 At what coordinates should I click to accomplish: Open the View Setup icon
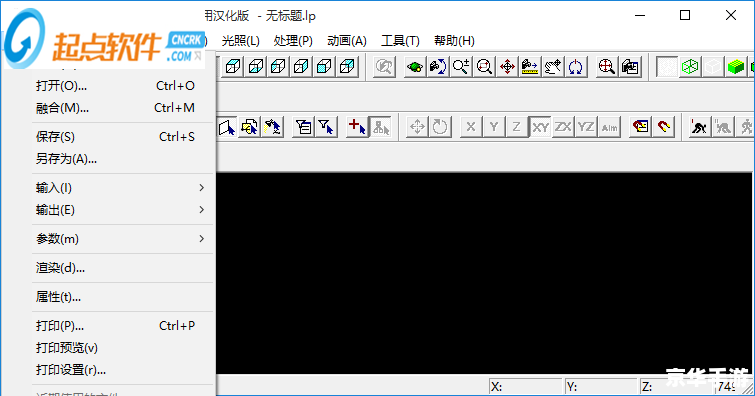pyautogui.click(x=630, y=66)
